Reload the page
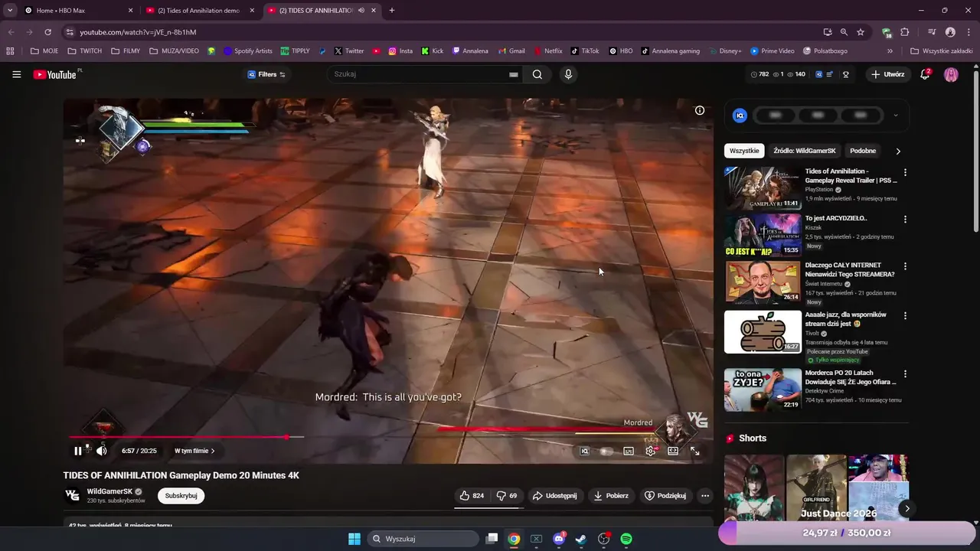 tap(47, 32)
